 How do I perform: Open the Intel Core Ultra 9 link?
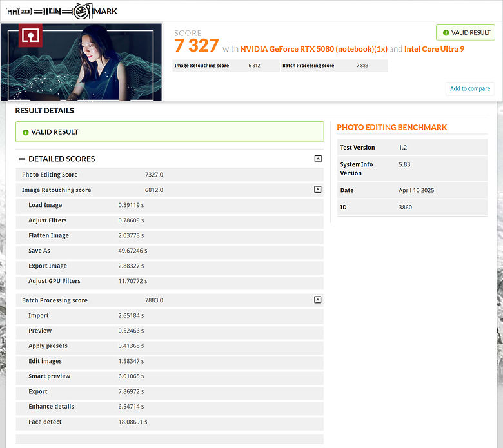(x=434, y=49)
